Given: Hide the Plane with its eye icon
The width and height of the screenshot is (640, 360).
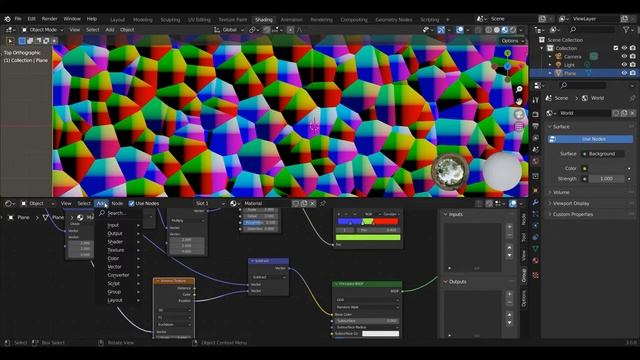Looking at the screenshot, I should click(624, 73).
